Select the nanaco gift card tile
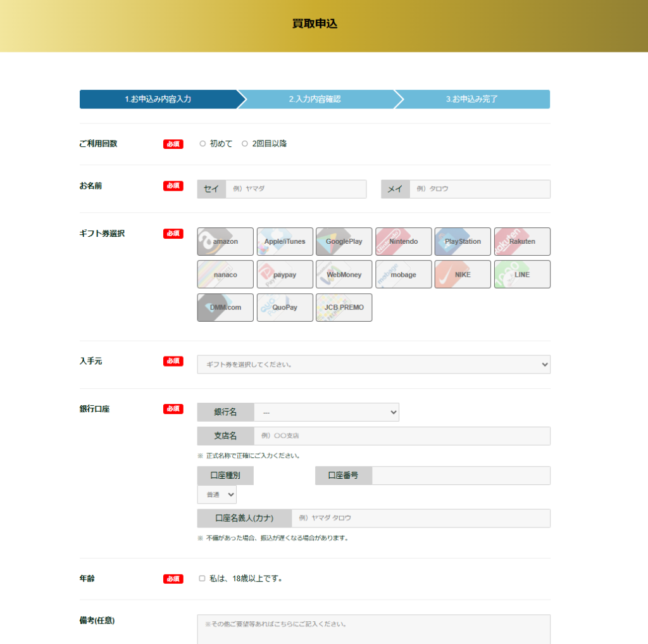This screenshot has height=644, width=648. [x=225, y=274]
